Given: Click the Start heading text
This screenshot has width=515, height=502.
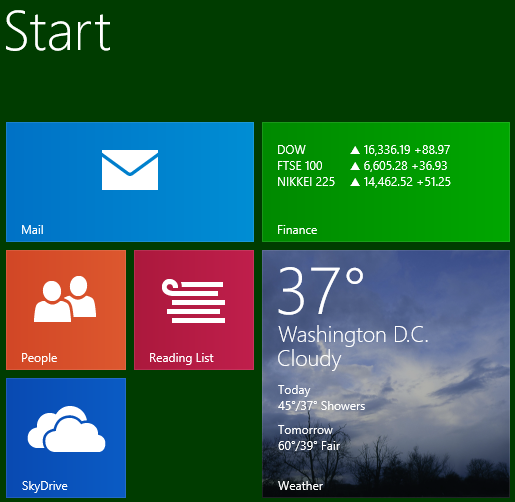Looking at the screenshot, I should click(x=58, y=31).
